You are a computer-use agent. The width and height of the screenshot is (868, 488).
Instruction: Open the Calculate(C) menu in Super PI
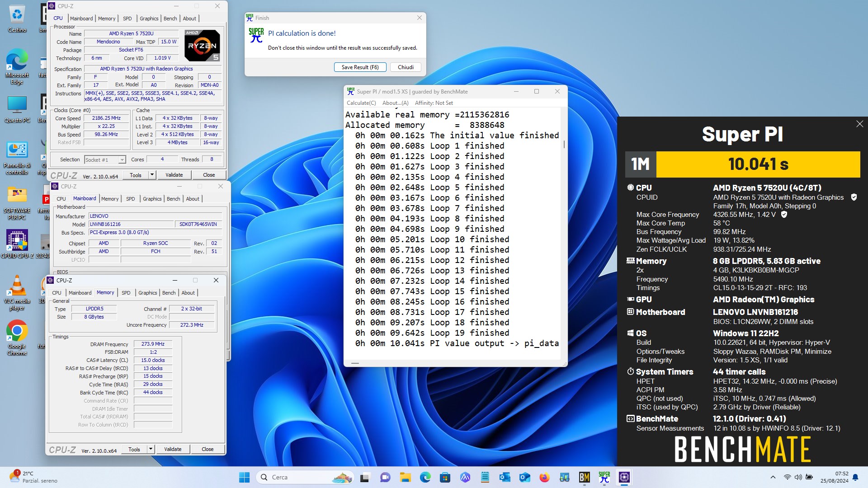pyautogui.click(x=361, y=103)
